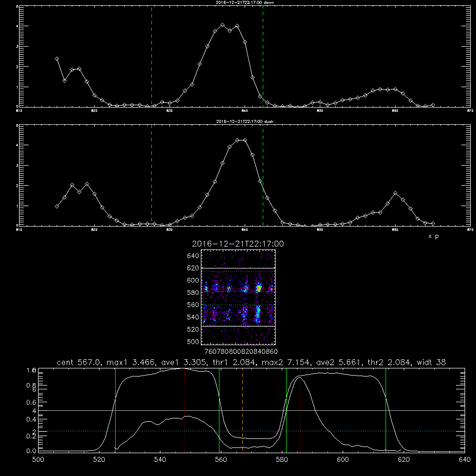Viewport: 476px width, 476px height.
Task: Select the green vertical line near 581 in the bottom plot
Action: (286, 410)
